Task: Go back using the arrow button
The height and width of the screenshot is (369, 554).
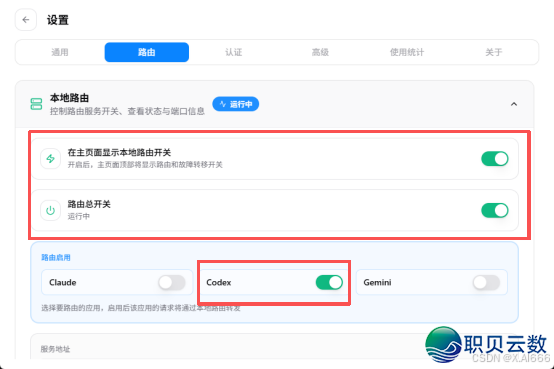Action: coord(26,20)
